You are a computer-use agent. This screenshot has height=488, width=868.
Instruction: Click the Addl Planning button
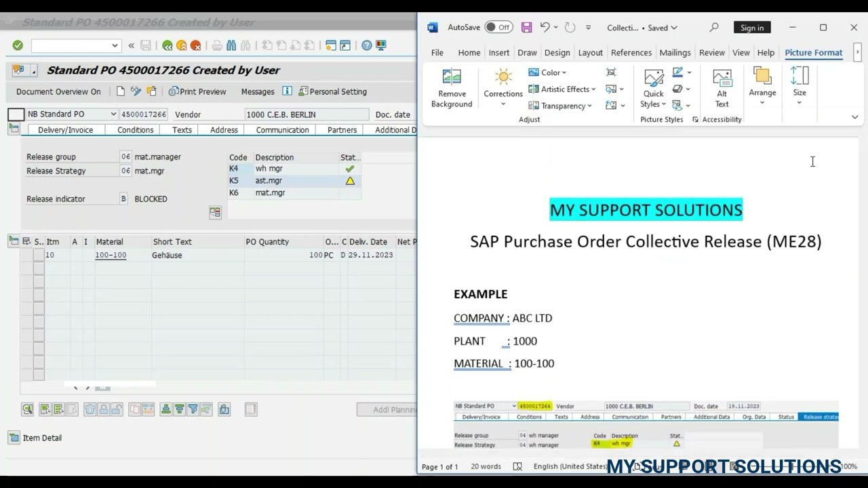click(387, 409)
